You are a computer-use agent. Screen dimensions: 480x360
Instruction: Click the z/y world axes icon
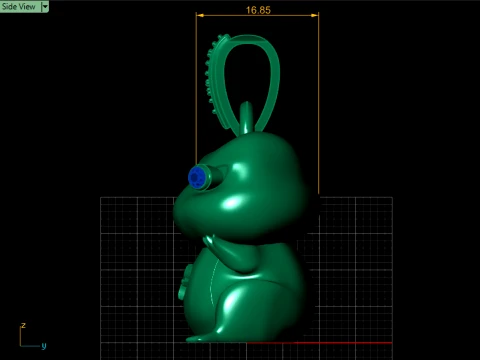33,336
